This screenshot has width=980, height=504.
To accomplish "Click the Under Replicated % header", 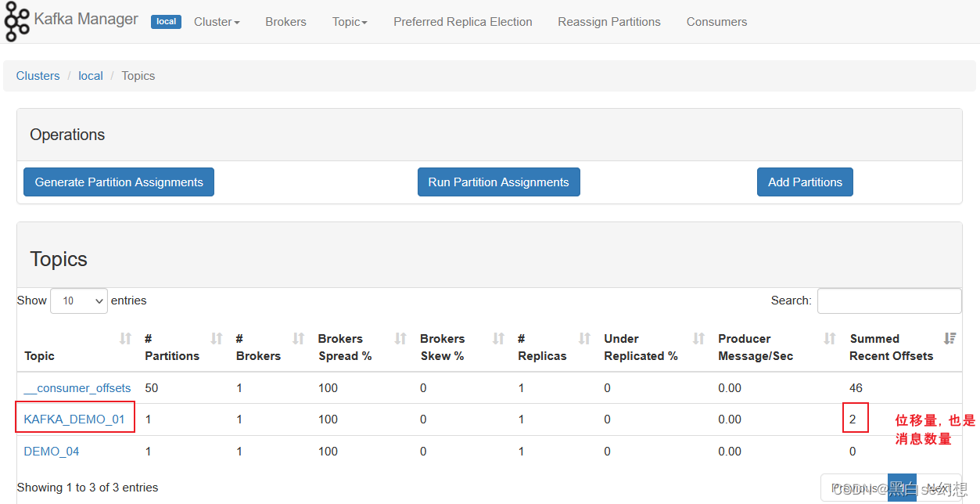I will pyautogui.click(x=641, y=347).
